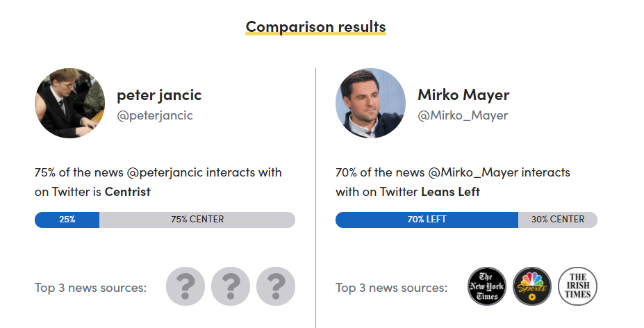Click first unknown source question mark icon
This screenshot has width=644, height=328.
pyautogui.click(x=185, y=286)
